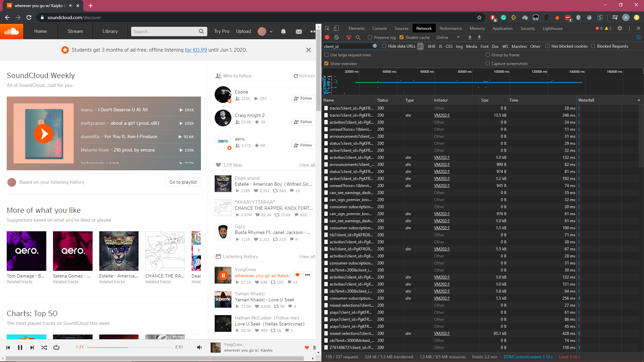This screenshot has height=362, width=644.
Task: Open the network search magnifier
Action: coord(358,38)
